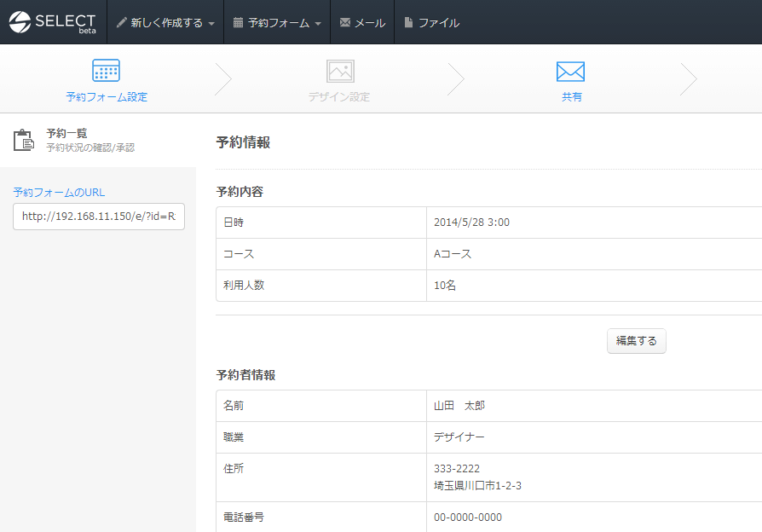Screen dimensions: 762x532
Task: Click the pencil icon in 新しく作成する
Action: (x=122, y=23)
